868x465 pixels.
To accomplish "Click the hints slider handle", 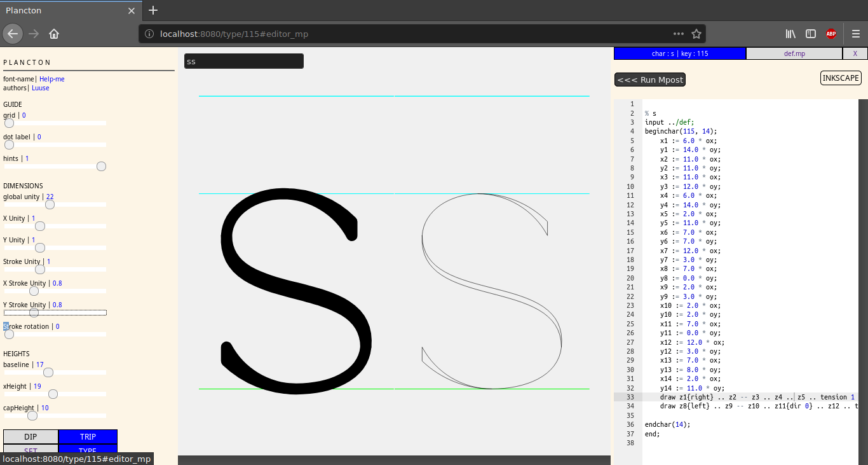I will point(101,167).
